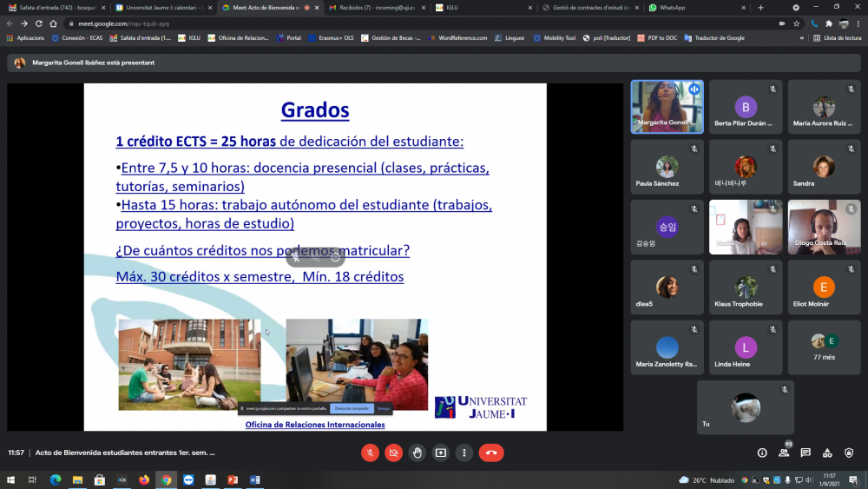The image size is (868, 489).
Task: Select Margarita Gonell's video tile
Action: (667, 107)
